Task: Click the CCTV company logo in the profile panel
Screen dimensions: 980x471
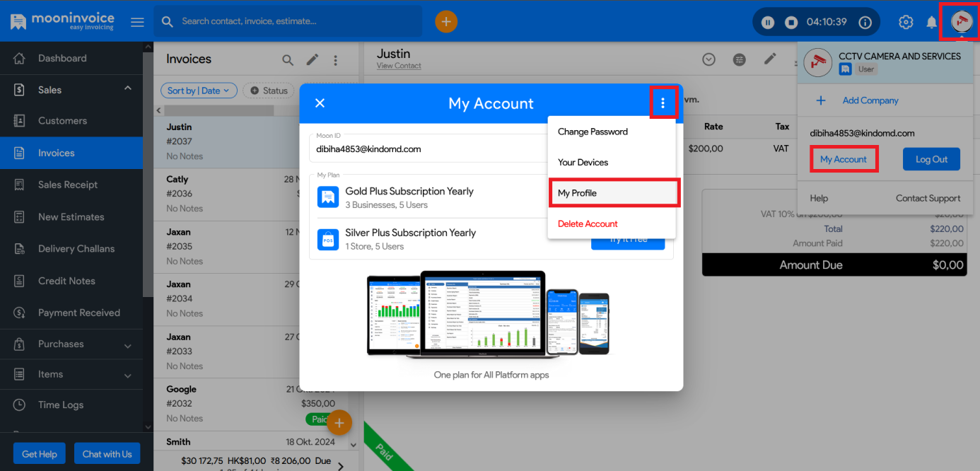Action: 819,62
